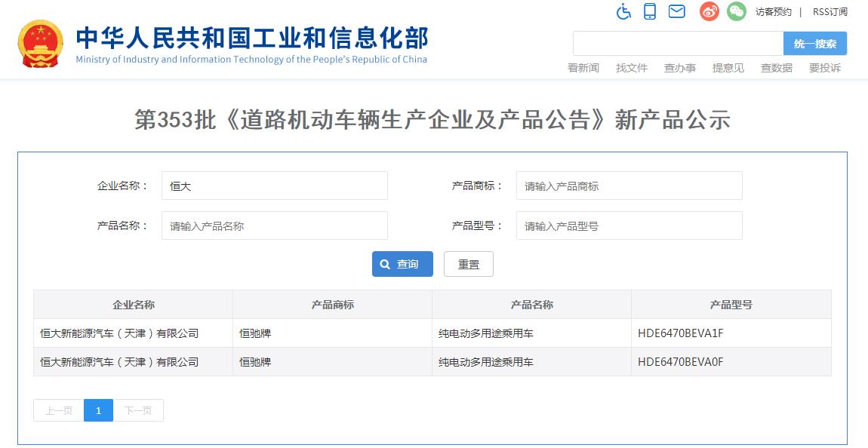This screenshot has width=868, height=448.
Task: Open the 要投诉 navigation item
Action: (824, 68)
